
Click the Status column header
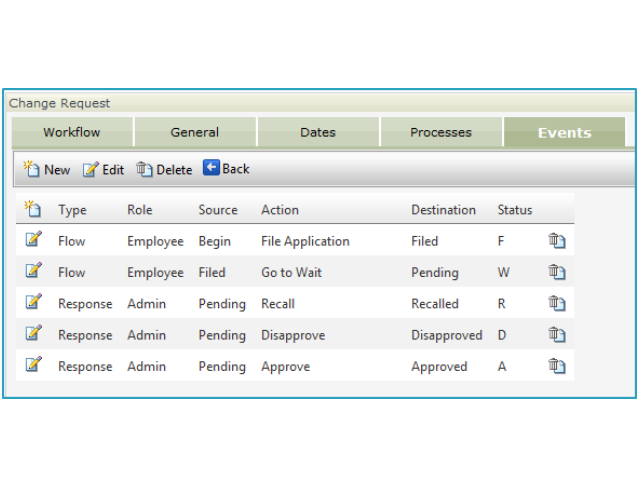[515, 210]
